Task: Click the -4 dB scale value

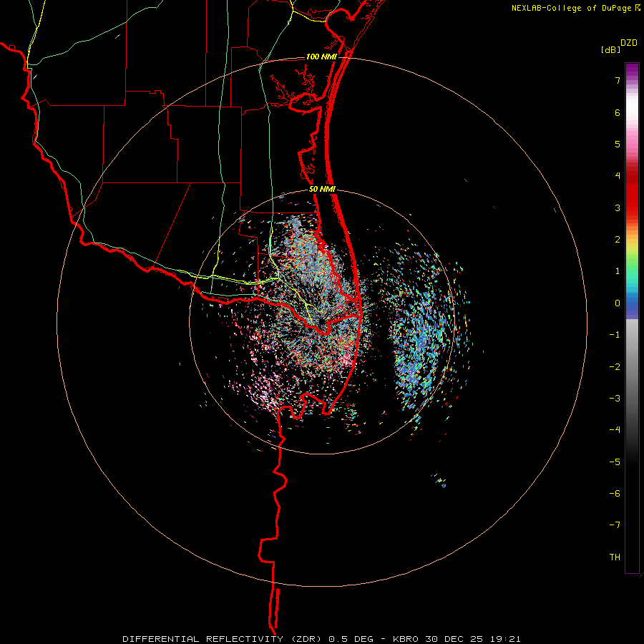Action: 615,430
